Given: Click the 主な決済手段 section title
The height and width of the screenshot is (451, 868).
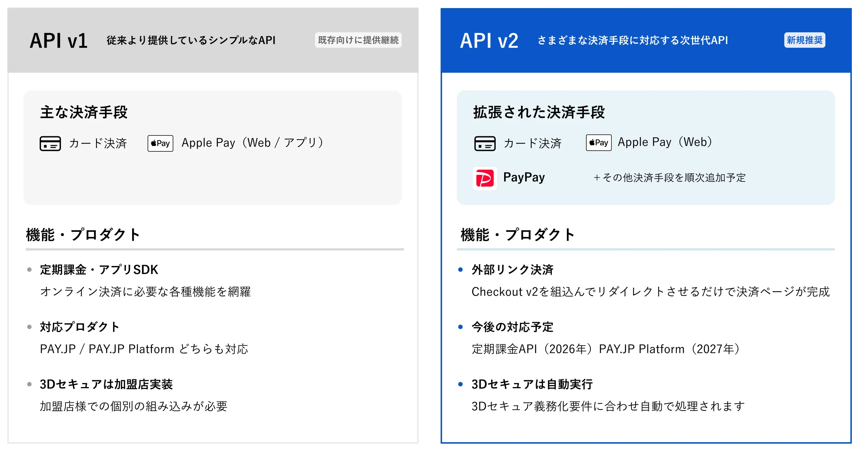Looking at the screenshot, I should point(84,112).
